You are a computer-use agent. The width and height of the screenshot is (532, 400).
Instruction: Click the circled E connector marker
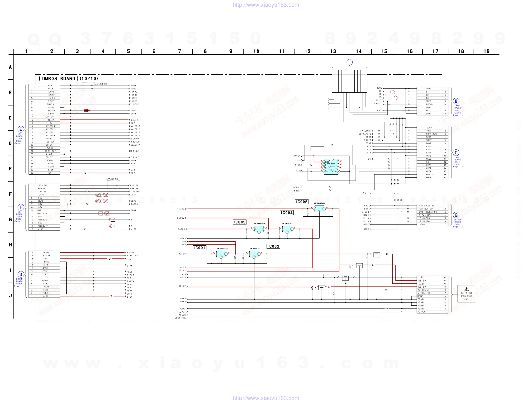[x=21, y=129]
